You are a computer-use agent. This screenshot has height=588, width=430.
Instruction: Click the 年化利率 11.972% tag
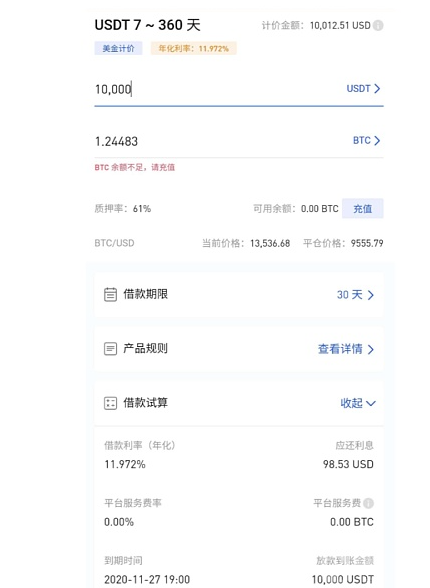point(193,48)
